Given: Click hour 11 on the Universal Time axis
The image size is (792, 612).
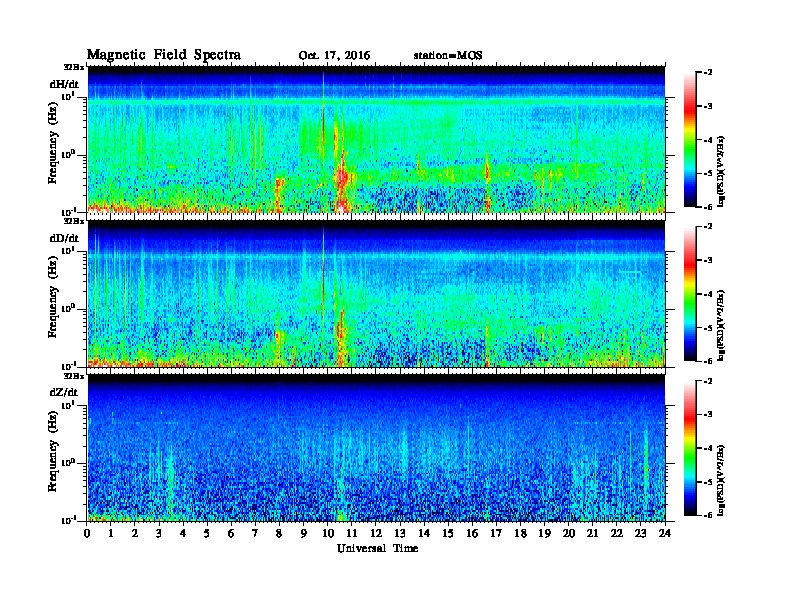Looking at the screenshot, I should (x=352, y=533).
